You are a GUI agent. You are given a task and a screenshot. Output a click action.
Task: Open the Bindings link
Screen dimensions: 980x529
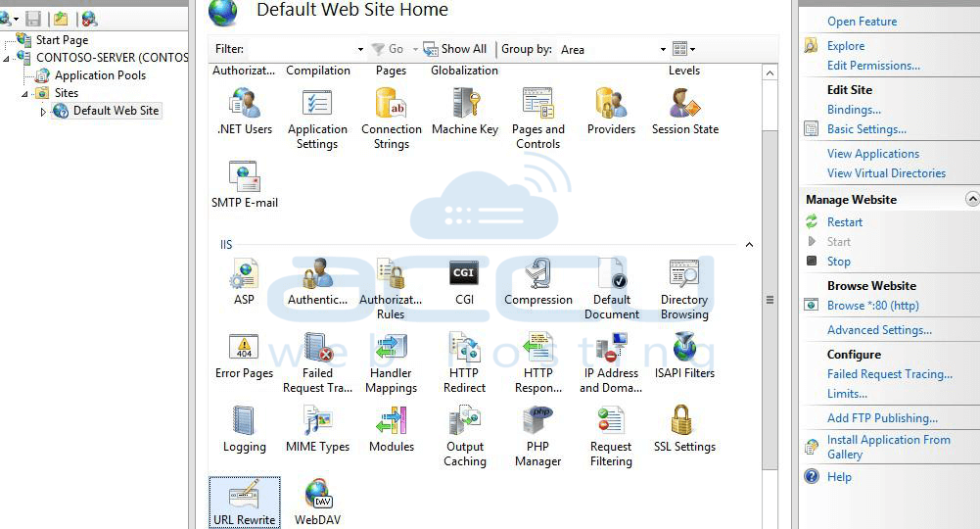854,110
